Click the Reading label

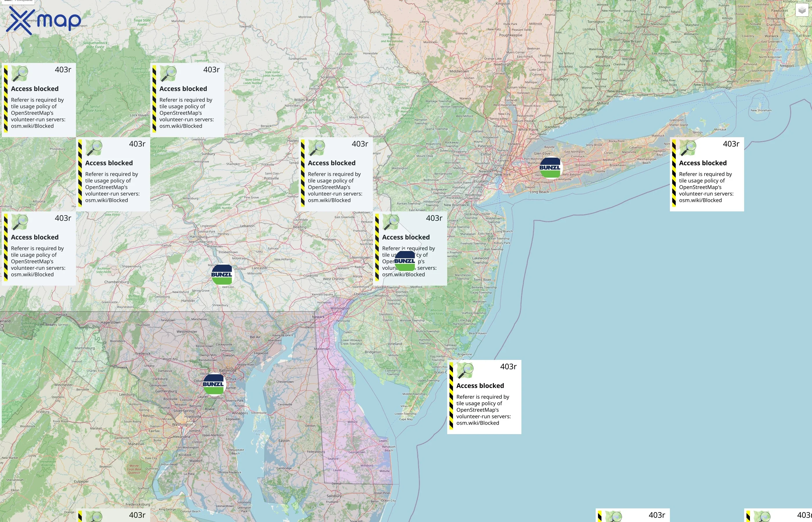click(300, 227)
